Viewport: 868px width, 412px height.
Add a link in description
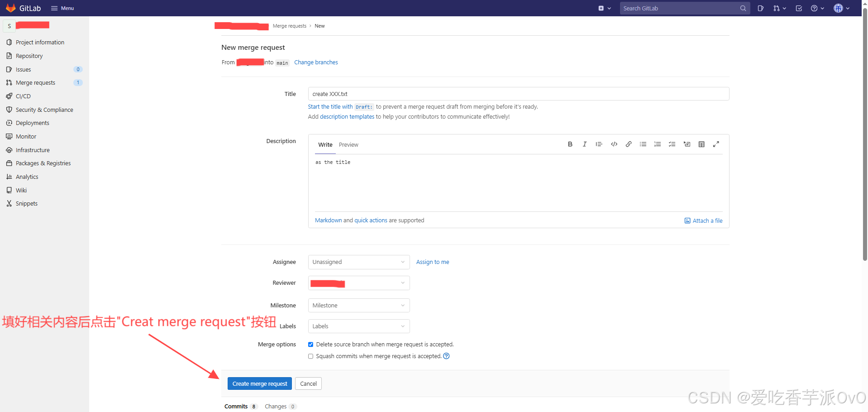tap(628, 144)
